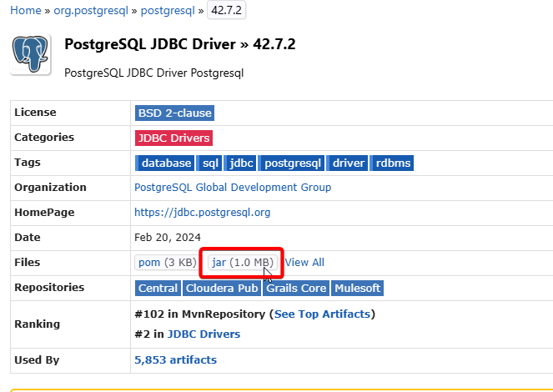Open PostgreSQL Global Development Group link
553x392 pixels.
[233, 187]
